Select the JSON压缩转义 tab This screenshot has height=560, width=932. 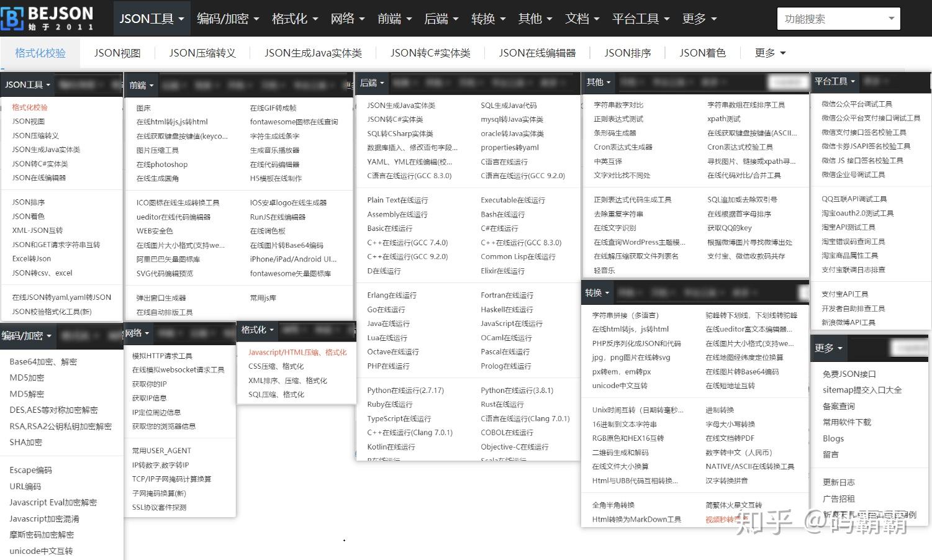(202, 53)
